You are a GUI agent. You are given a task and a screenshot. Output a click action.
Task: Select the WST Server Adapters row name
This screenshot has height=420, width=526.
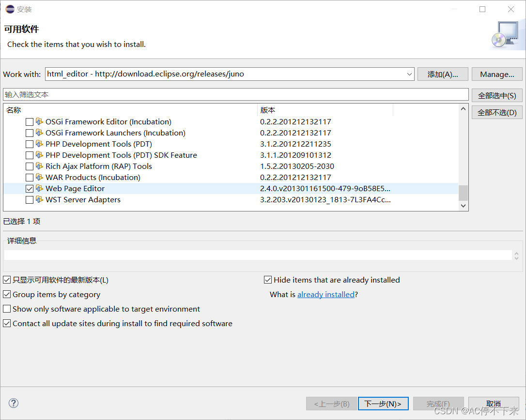click(83, 199)
